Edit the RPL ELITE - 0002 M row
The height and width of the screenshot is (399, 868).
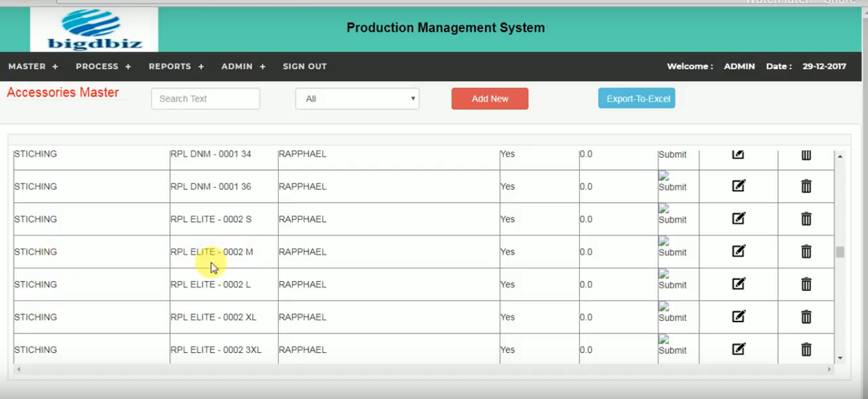[738, 251]
